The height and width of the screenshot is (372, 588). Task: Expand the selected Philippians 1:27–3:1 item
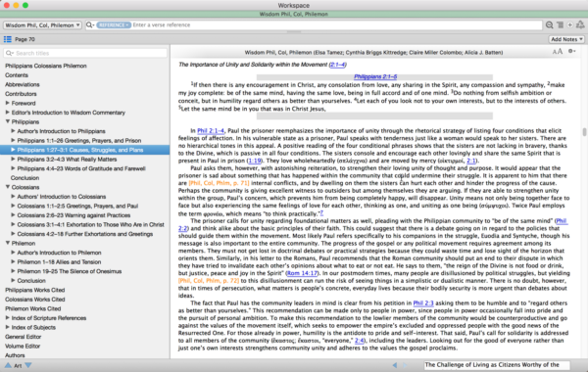[13, 150]
